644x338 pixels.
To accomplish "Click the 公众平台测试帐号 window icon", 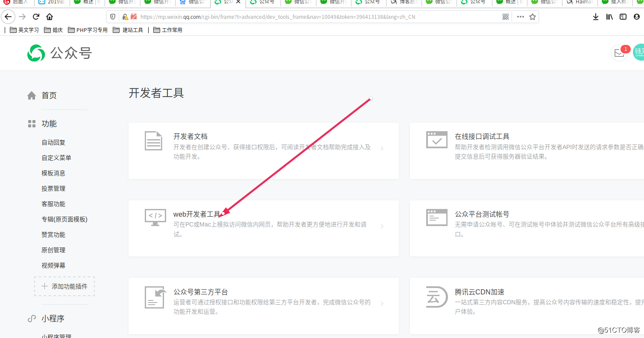I will tap(437, 217).
